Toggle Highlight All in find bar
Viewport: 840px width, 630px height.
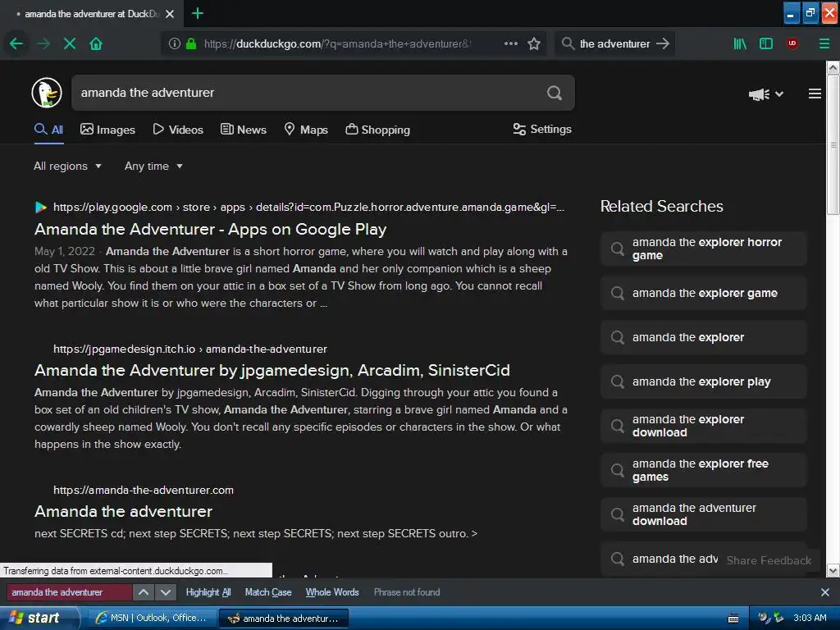tap(208, 592)
